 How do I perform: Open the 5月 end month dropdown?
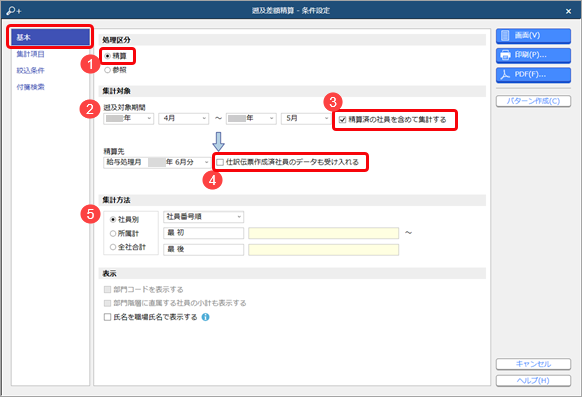[306, 118]
